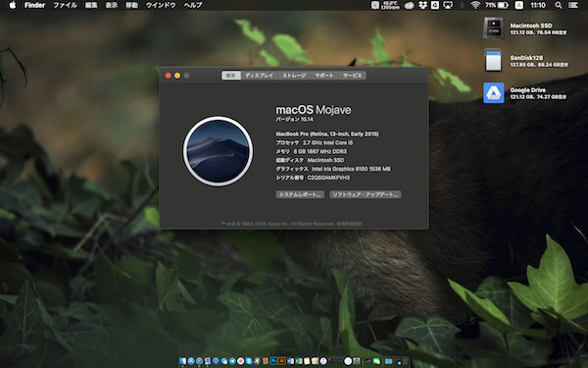Viewport: 588px width, 368px height.
Task: Select the SanDisk128 desktop drive icon
Action: pos(494,61)
